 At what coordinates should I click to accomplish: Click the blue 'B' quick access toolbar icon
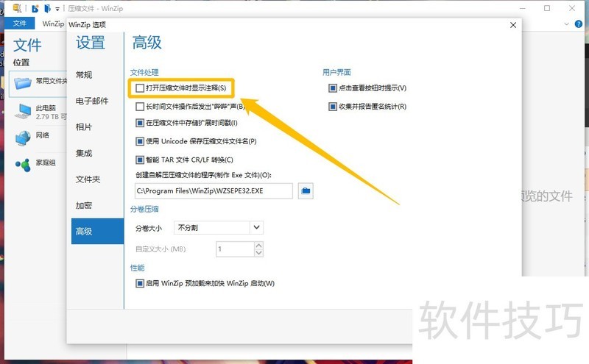point(35,8)
